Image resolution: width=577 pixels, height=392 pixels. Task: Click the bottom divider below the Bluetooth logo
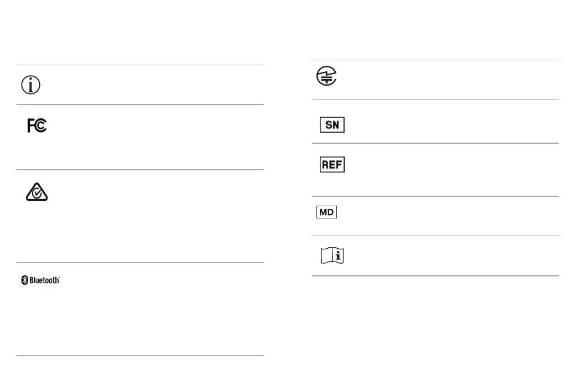tap(140, 355)
